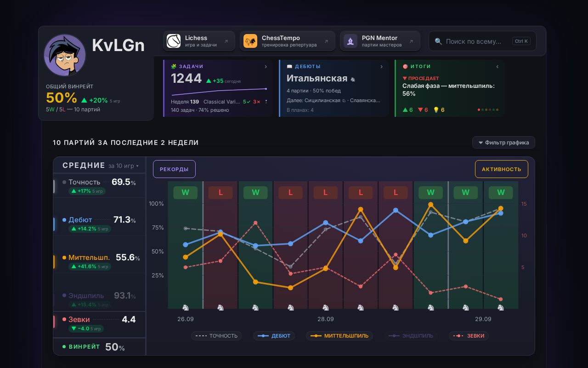Switch to the РЕКОРДЫ view

174,169
